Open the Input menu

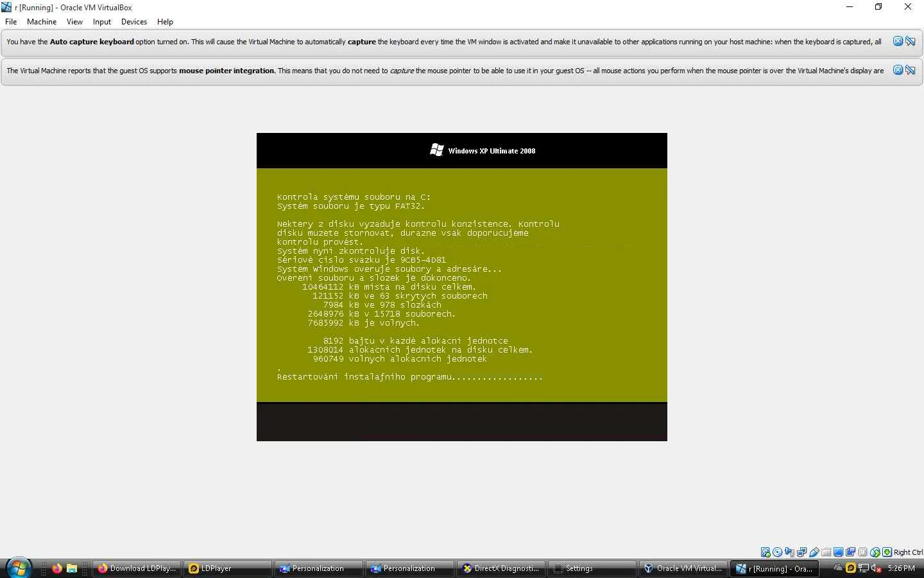[x=102, y=22]
